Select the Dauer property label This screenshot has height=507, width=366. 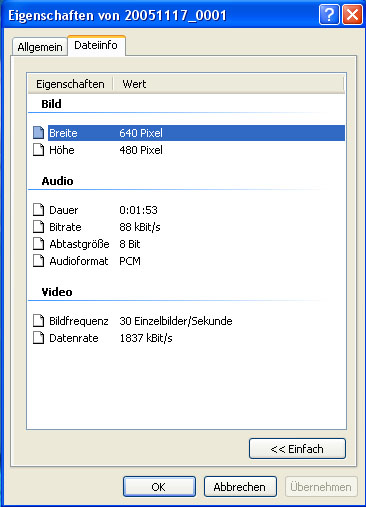pos(64,210)
